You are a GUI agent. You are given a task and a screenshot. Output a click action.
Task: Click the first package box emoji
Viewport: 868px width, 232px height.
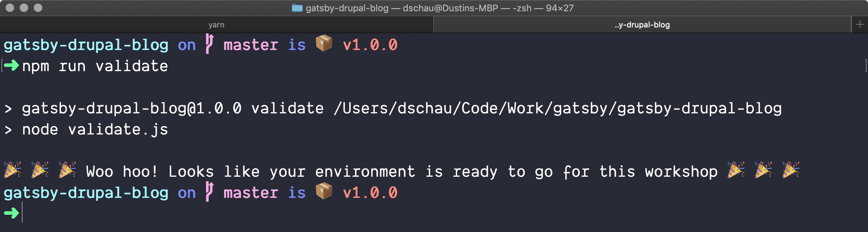click(324, 43)
